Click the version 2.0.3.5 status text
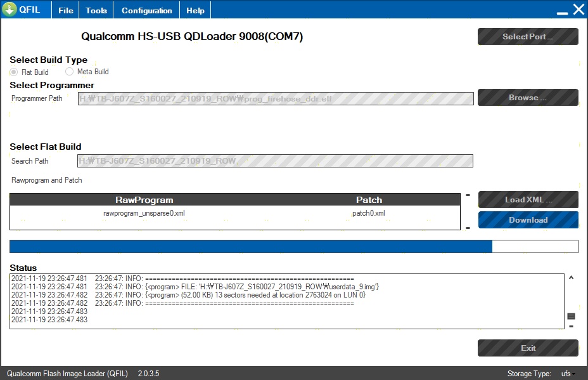Image resolution: width=588 pixels, height=380 pixels. point(148,374)
